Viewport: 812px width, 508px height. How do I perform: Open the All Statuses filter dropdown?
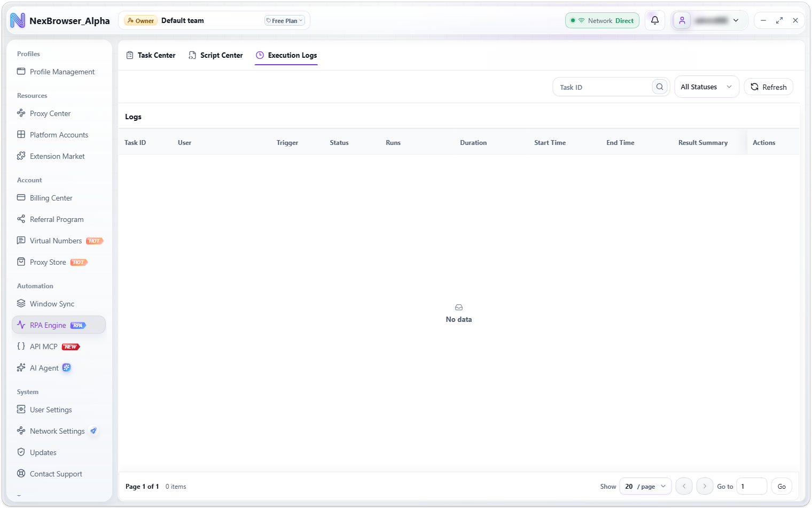click(x=707, y=87)
